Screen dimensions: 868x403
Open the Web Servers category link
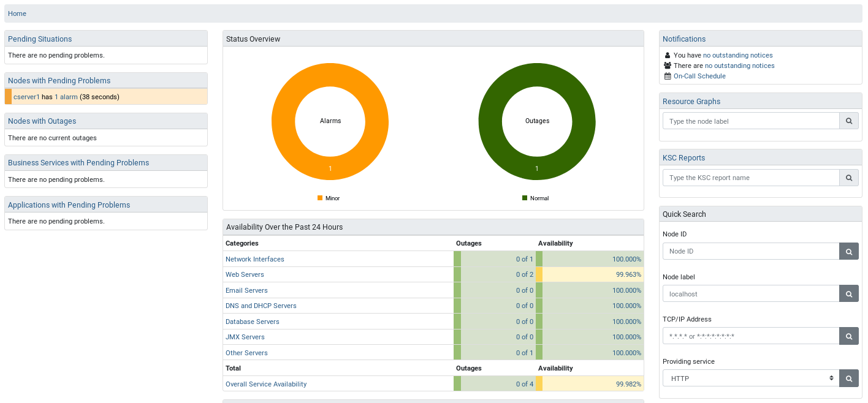click(245, 275)
